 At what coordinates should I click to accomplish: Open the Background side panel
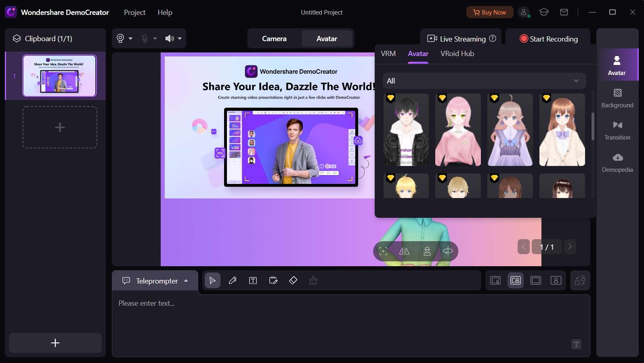tap(617, 98)
